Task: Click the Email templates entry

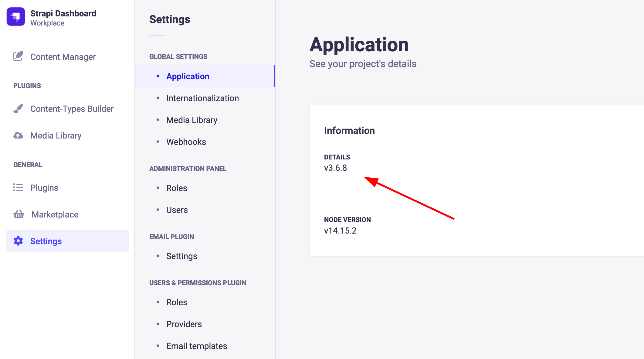Action: click(196, 346)
